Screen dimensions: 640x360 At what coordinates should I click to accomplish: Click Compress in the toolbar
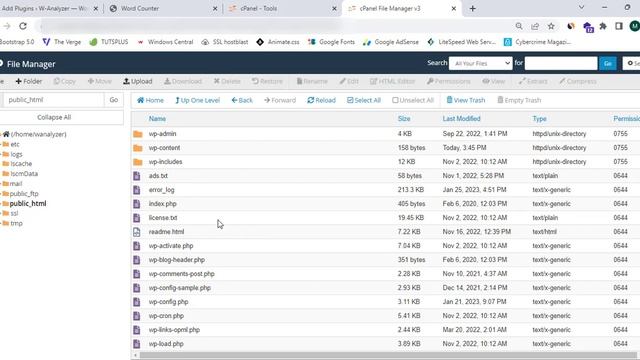click(578, 81)
